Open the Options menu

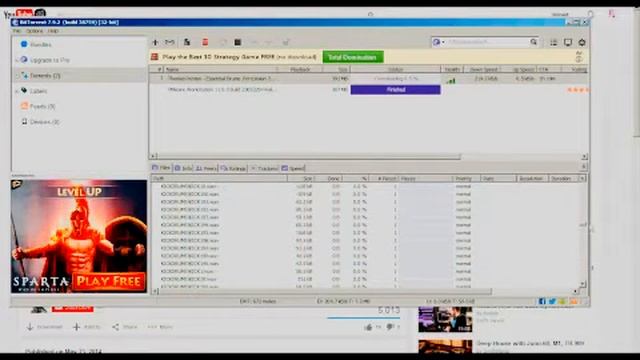35,31
